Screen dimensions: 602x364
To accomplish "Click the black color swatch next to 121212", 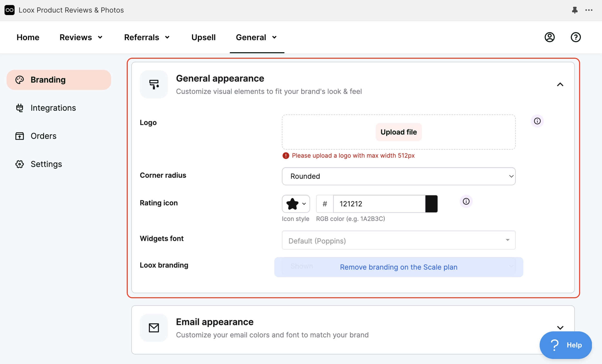I will pyautogui.click(x=431, y=204).
